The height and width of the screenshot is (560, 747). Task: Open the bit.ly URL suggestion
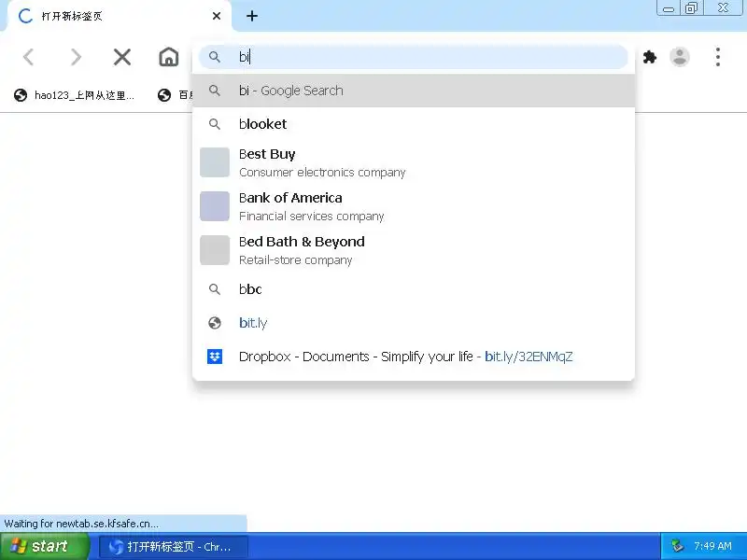tap(413, 323)
